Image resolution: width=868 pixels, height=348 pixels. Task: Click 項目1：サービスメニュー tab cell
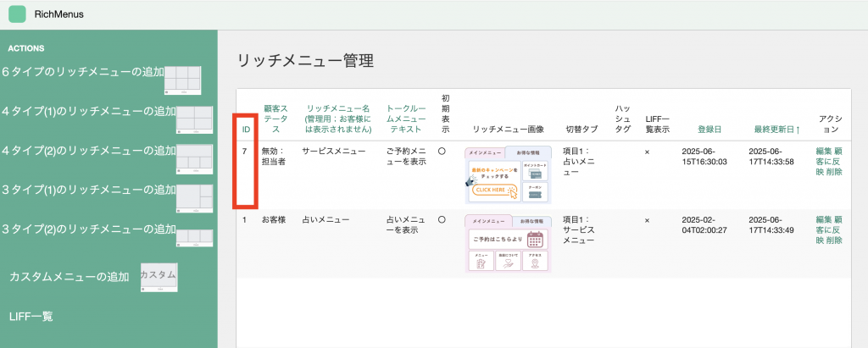(578, 230)
